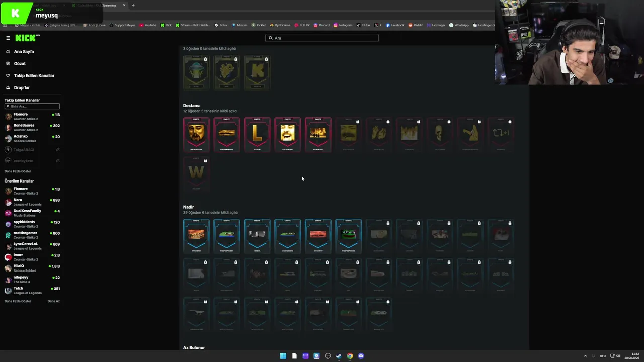Expand followed channels with Daha Fazla Göster
The width and height of the screenshot is (644, 362).
pyautogui.click(x=18, y=171)
